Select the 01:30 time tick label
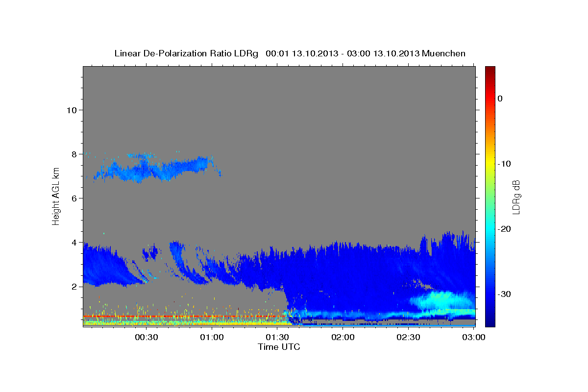 point(277,337)
